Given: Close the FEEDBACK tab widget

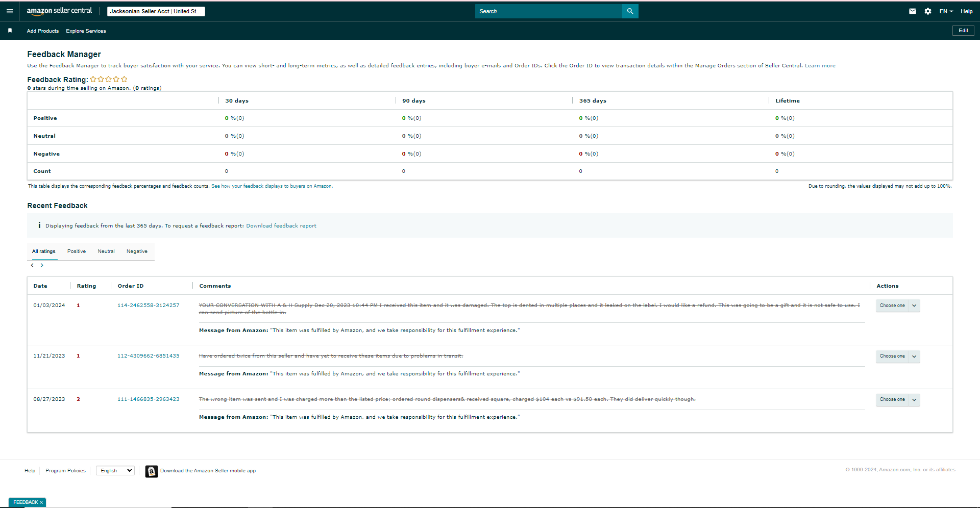Looking at the screenshot, I should (x=41, y=502).
